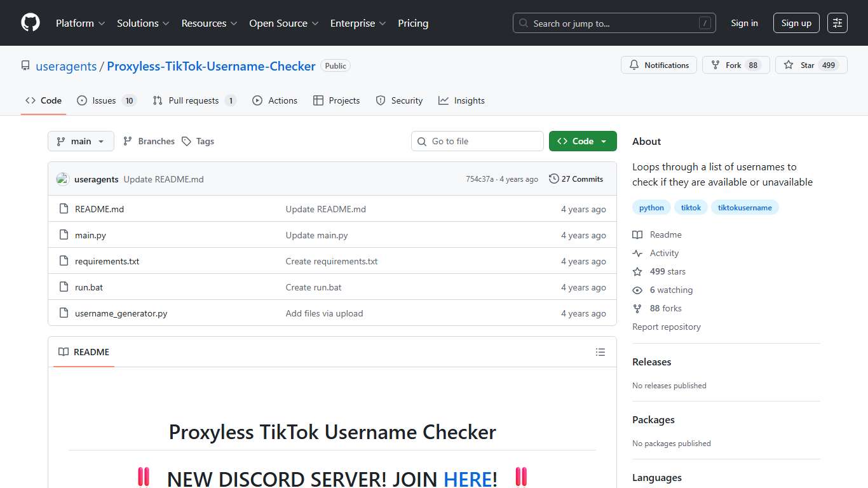This screenshot has height=488, width=868.
Task: Select the README outline list icon
Action: (600, 352)
